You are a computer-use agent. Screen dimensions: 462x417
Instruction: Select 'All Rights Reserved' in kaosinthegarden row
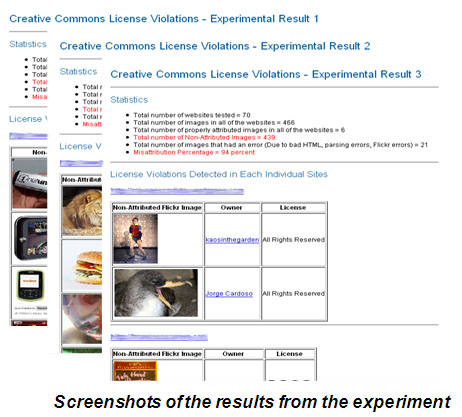293,240
